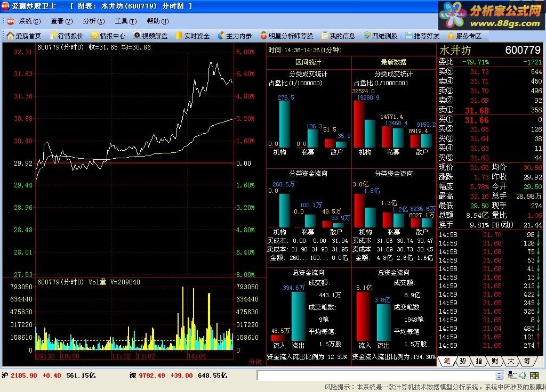The image size is (546, 392).
Task: Select the 最新数据 panel header
Action: [x=394, y=62]
